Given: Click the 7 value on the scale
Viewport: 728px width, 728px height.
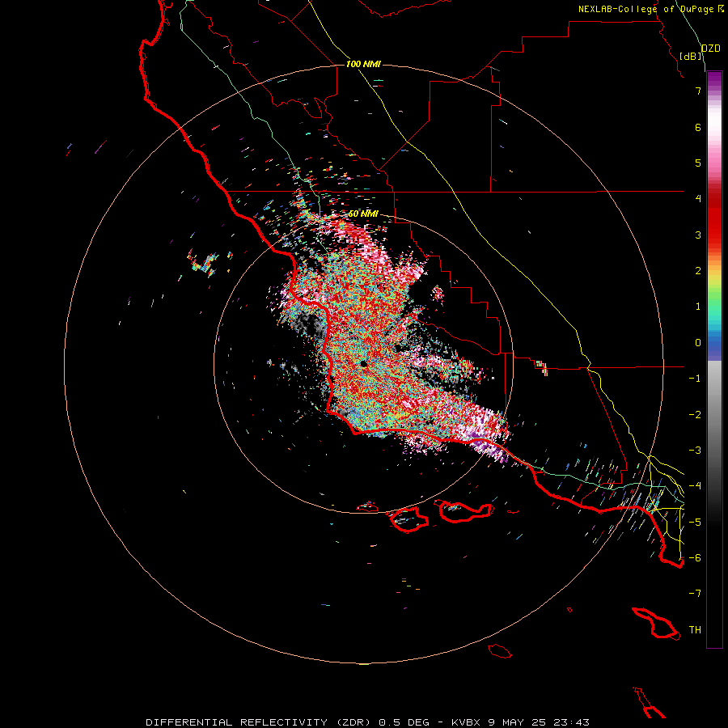Looking at the screenshot, I should coord(698,91).
